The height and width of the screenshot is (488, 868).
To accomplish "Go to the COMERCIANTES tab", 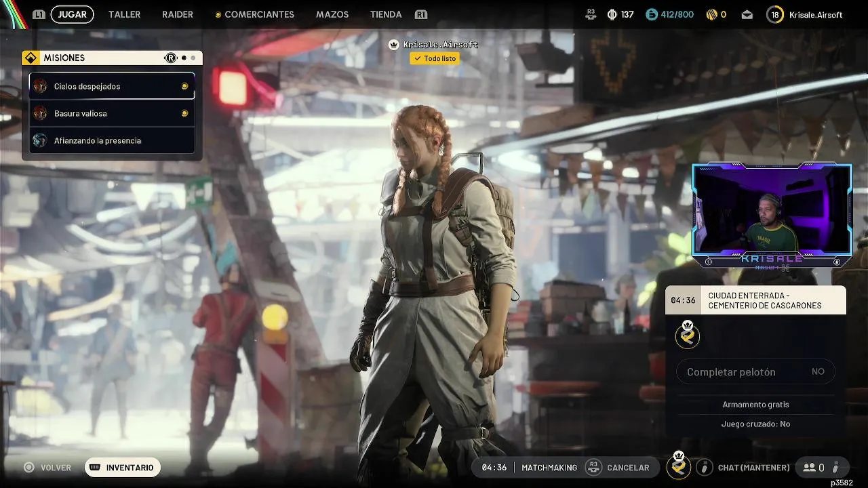I will point(259,14).
